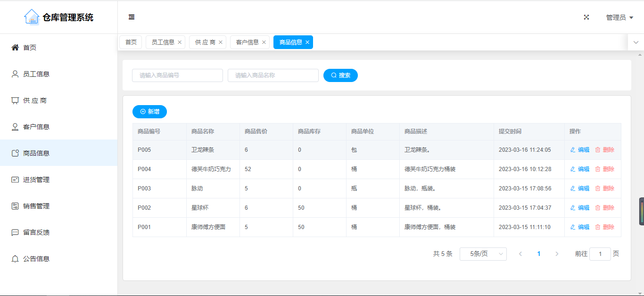Toggle fullscreen using the expand icon

pyautogui.click(x=586, y=17)
